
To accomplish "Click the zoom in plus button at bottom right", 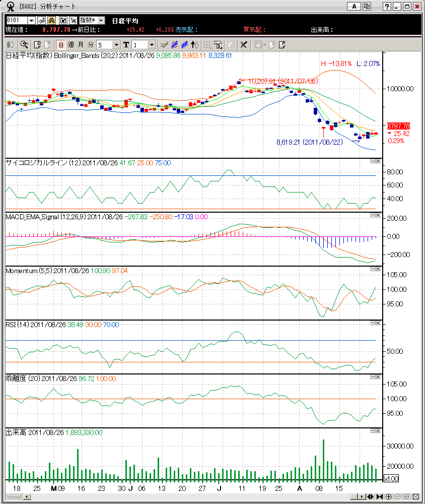I will click(x=389, y=496).
